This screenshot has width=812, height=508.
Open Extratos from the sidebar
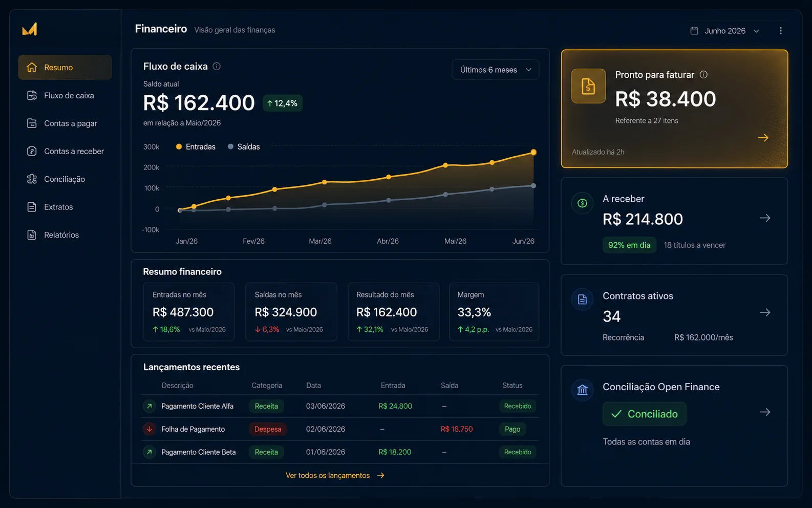[65, 207]
